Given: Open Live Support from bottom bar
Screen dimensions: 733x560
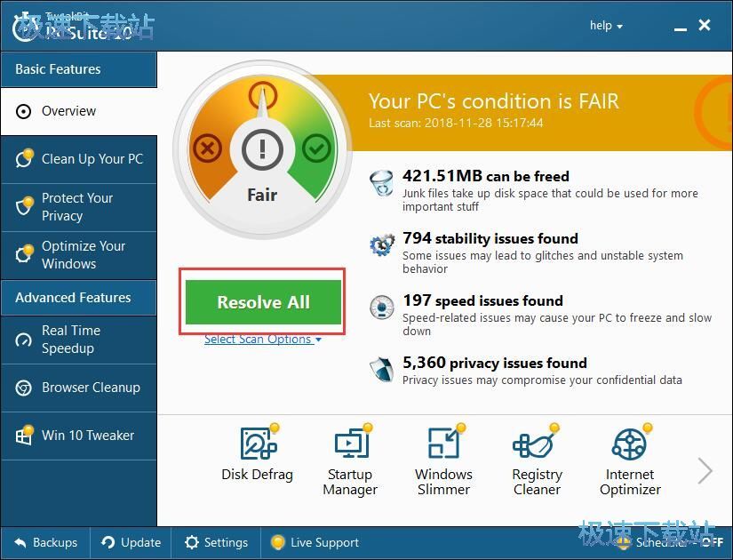Looking at the screenshot, I should [x=315, y=543].
